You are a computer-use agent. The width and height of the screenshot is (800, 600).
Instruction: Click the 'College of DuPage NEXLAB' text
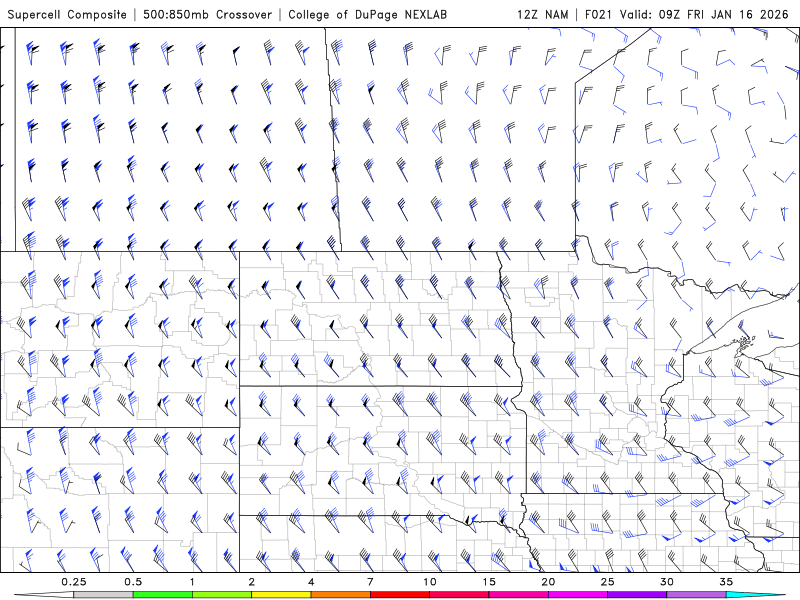(x=367, y=15)
